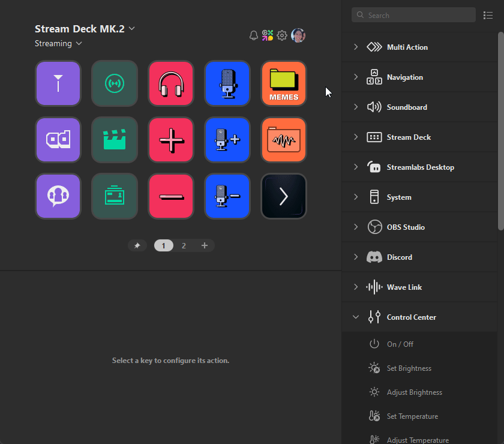Select the On / Off action
Screen dimensions: 504x444
click(419, 344)
